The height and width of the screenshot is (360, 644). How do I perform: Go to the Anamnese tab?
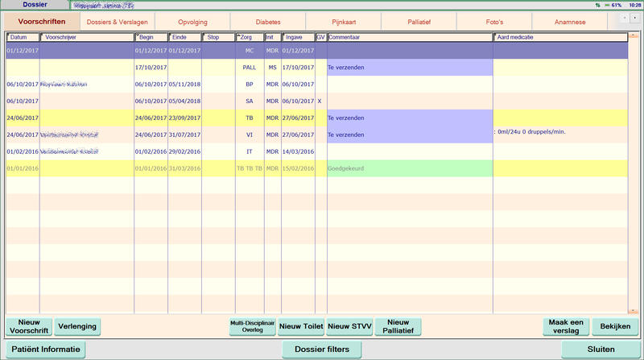[570, 22]
